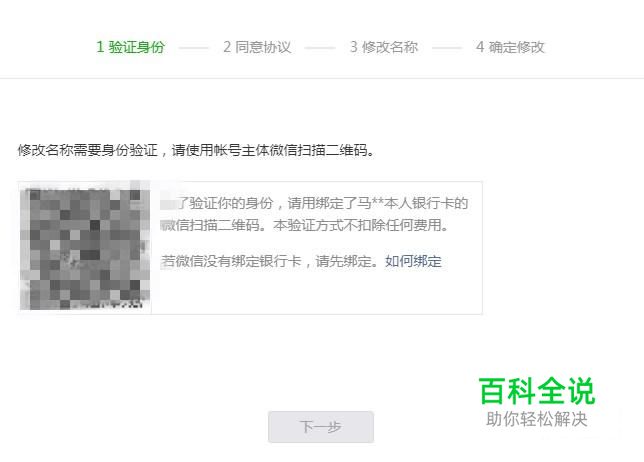Open the 如何绑定 help link
Image resolution: width=644 pixels, height=462 pixels.
413,261
